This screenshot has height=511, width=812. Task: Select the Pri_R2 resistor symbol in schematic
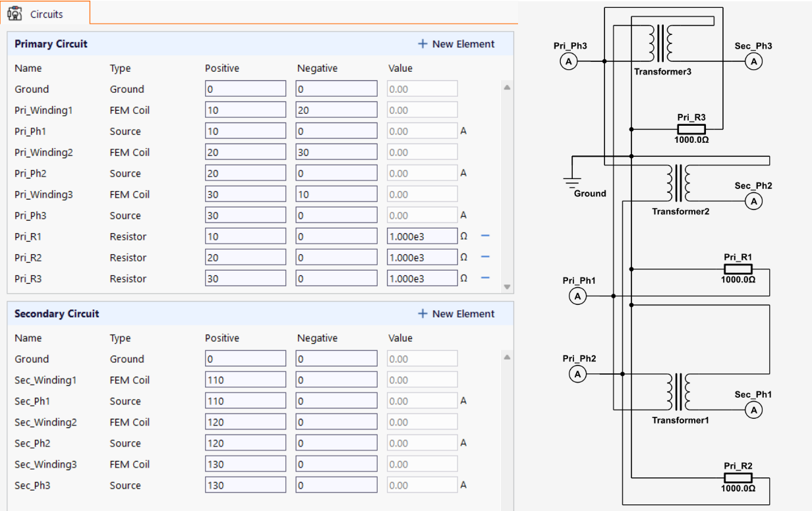(x=738, y=477)
